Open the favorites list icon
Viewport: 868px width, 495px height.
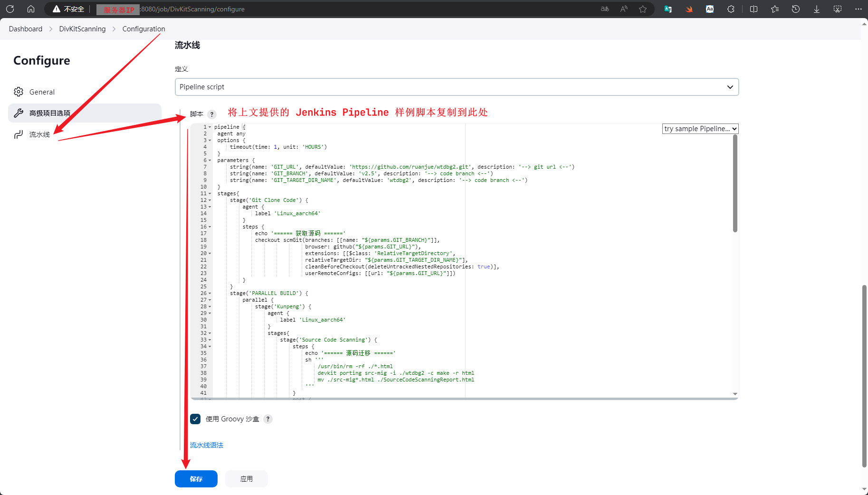775,9
